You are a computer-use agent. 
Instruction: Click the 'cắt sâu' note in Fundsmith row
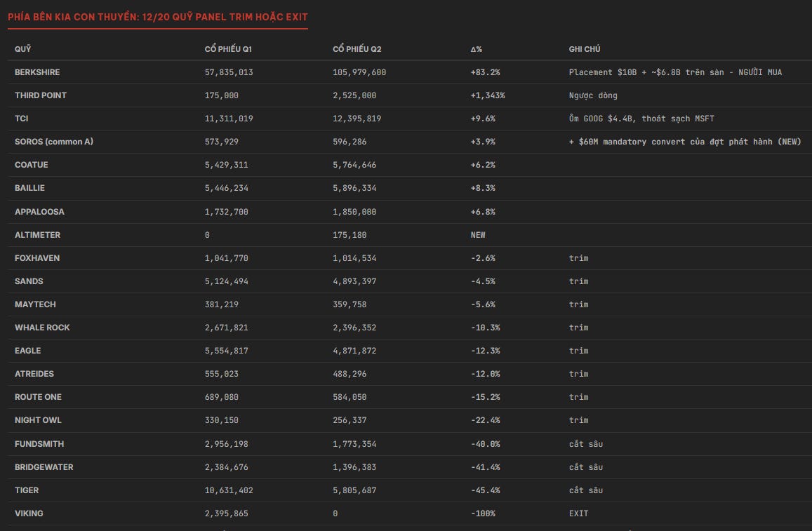point(586,444)
